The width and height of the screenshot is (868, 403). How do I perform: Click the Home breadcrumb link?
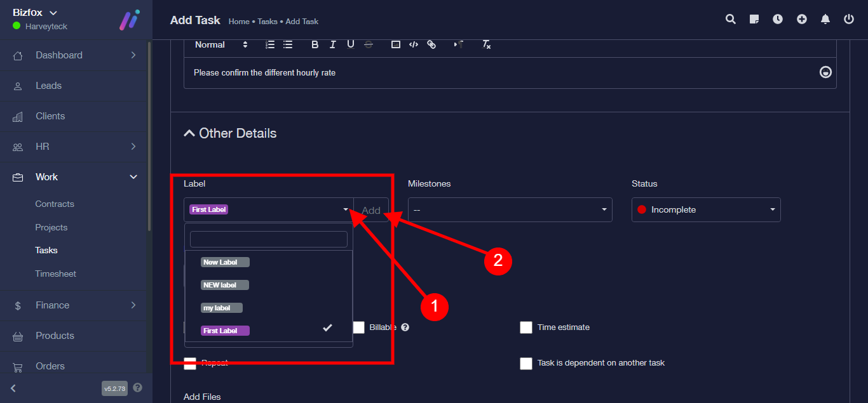[239, 22]
